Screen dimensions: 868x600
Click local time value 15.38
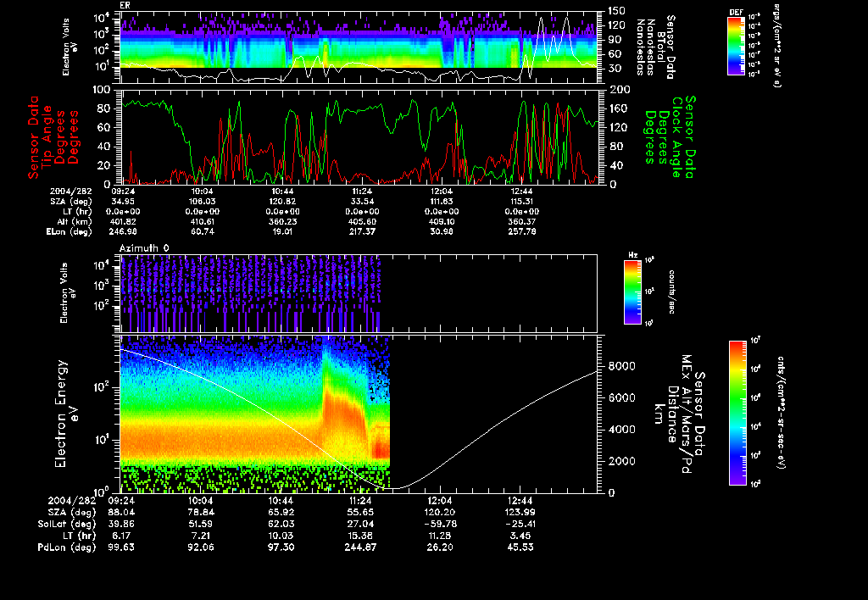tap(361, 536)
